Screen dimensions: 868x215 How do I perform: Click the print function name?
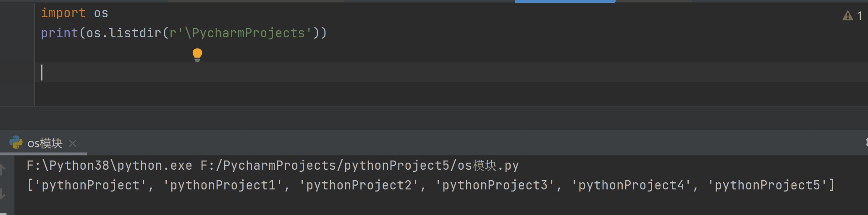point(59,33)
